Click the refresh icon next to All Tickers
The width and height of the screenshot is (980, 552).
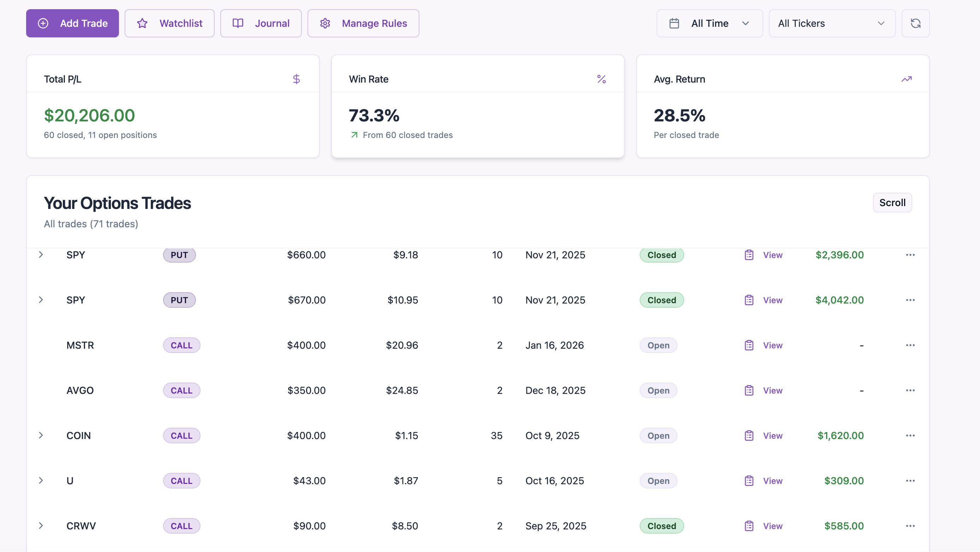(x=915, y=23)
